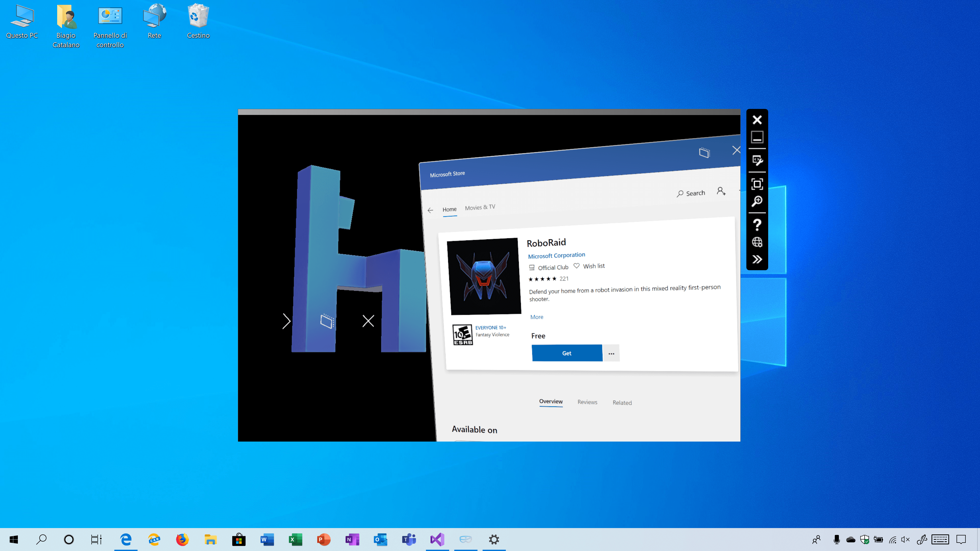
Task: Open the emulator simulation panel wrench icon
Action: point(757,160)
